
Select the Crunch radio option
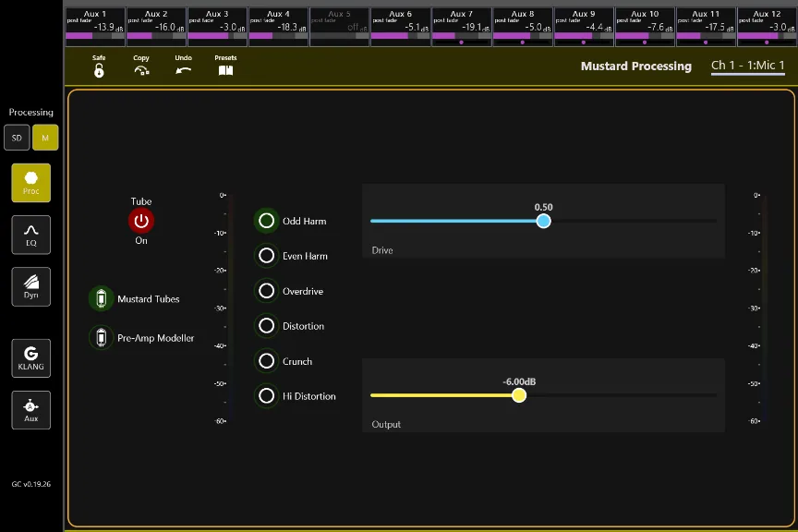pyautogui.click(x=266, y=361)
